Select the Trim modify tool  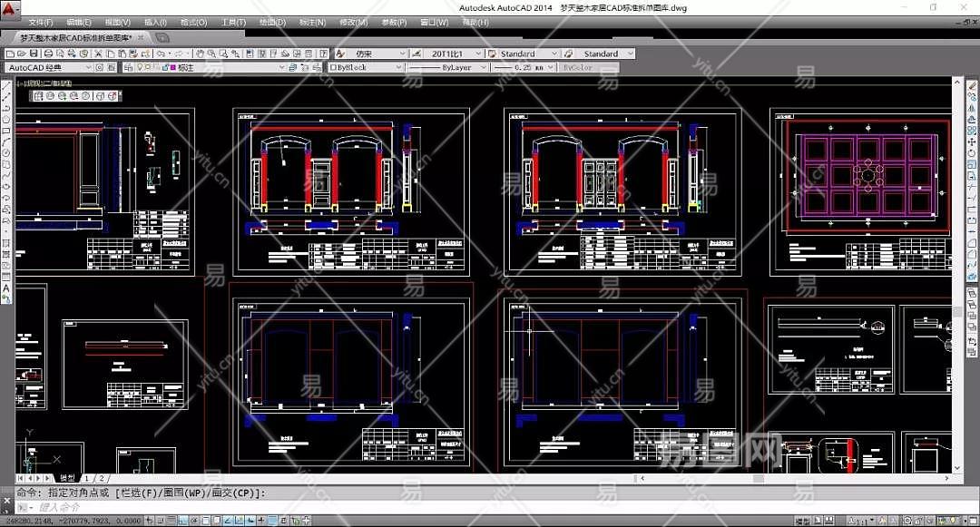[972, 187]
